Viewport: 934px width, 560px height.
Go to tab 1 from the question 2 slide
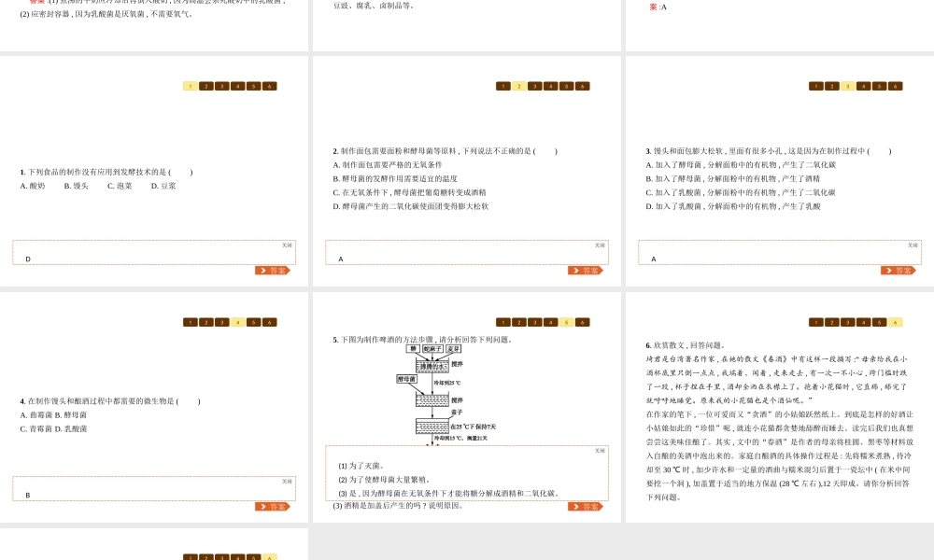(502, 86)
